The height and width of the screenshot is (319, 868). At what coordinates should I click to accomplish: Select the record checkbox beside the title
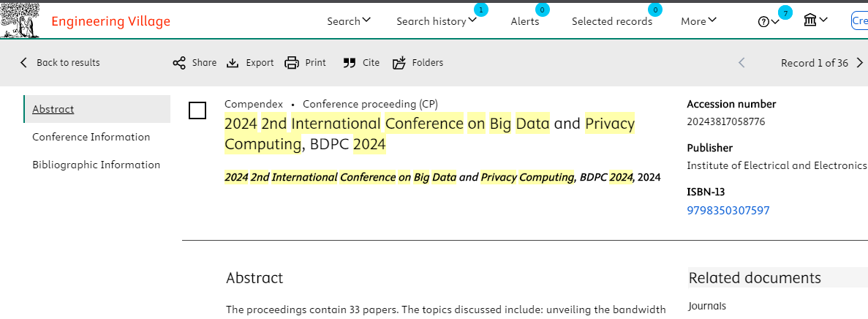pyautogui.click(x=197, y=110)
